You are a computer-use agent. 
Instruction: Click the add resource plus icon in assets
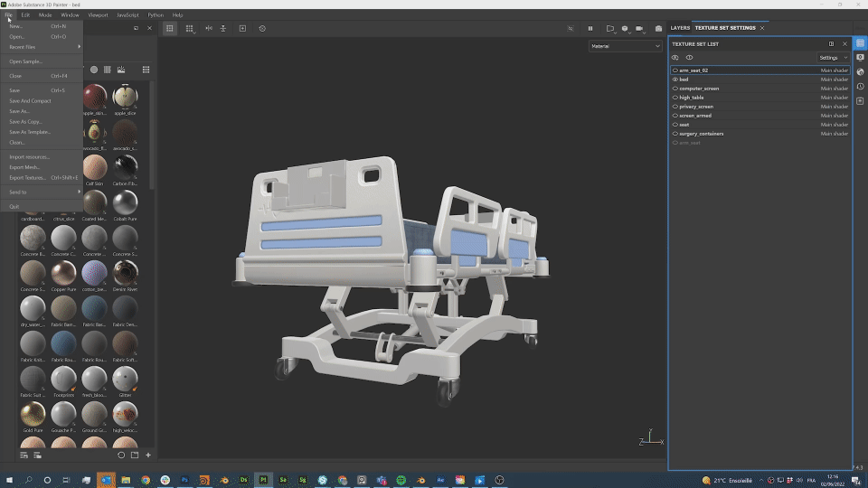[x=148, y=455]
